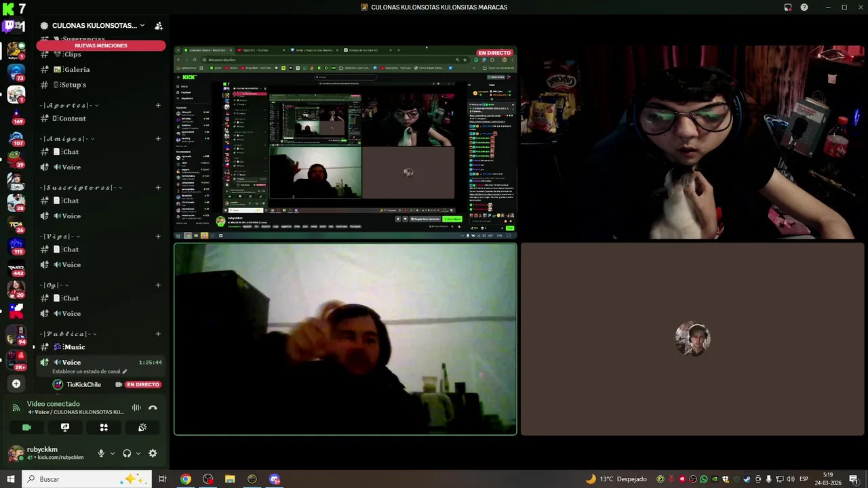Add a channel to Vips category
This screenshot has width=868, height=488.
click(x=158, y=236)
